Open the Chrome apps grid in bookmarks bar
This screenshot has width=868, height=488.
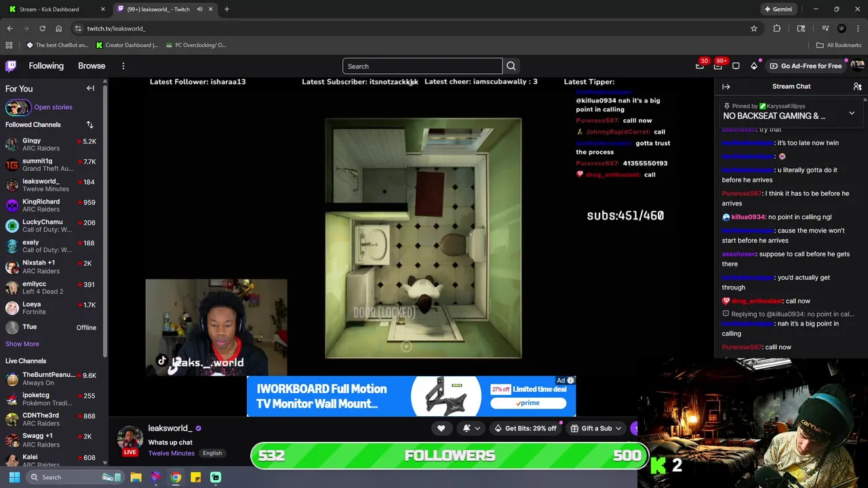tap(9, 45)
